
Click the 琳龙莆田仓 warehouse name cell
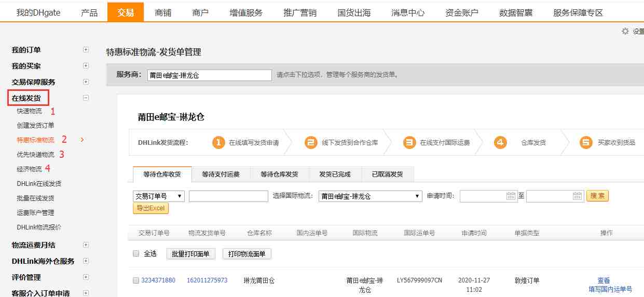[x=259, y=280]
